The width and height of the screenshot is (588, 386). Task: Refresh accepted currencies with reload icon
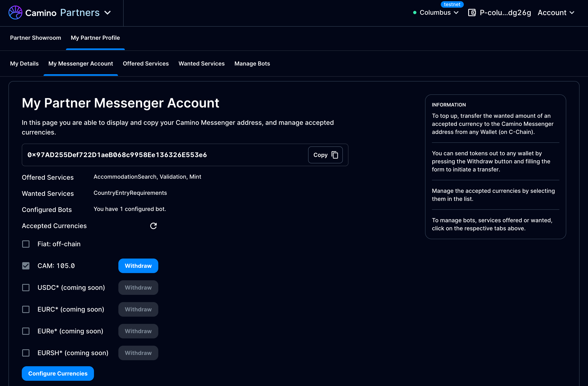tap(153, 226)
